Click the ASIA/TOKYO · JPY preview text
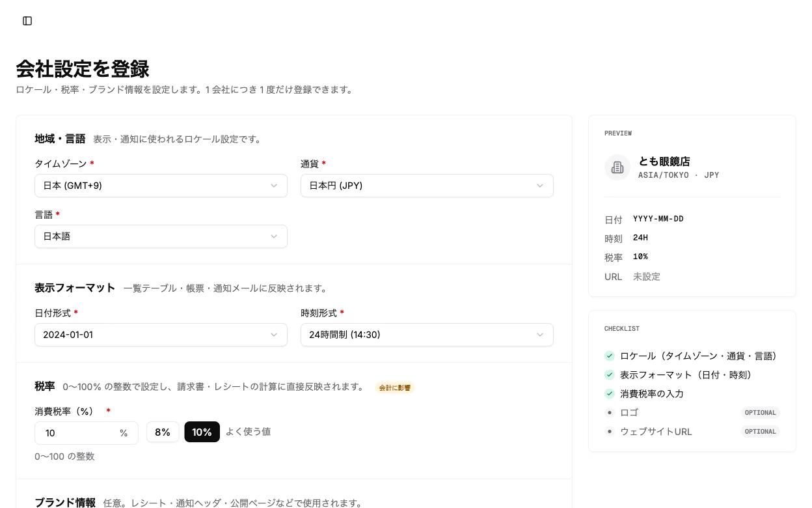This screenshot has height=508, width=812. [x=679, y=175]
